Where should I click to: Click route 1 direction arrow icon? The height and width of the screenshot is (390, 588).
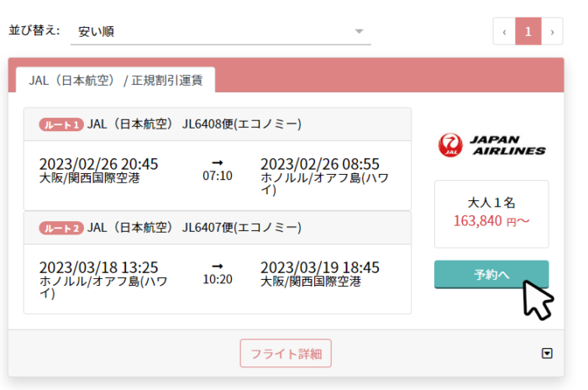[x=218, y=162]
